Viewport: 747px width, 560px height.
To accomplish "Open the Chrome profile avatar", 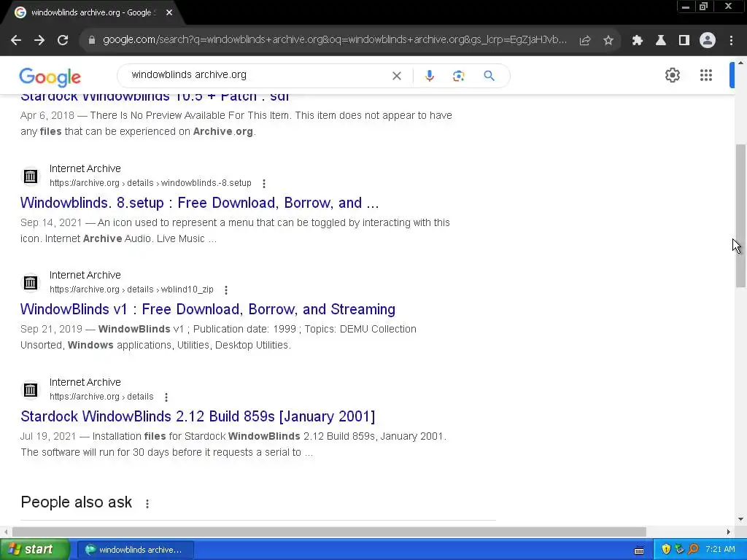I will [x=708, y=41].
